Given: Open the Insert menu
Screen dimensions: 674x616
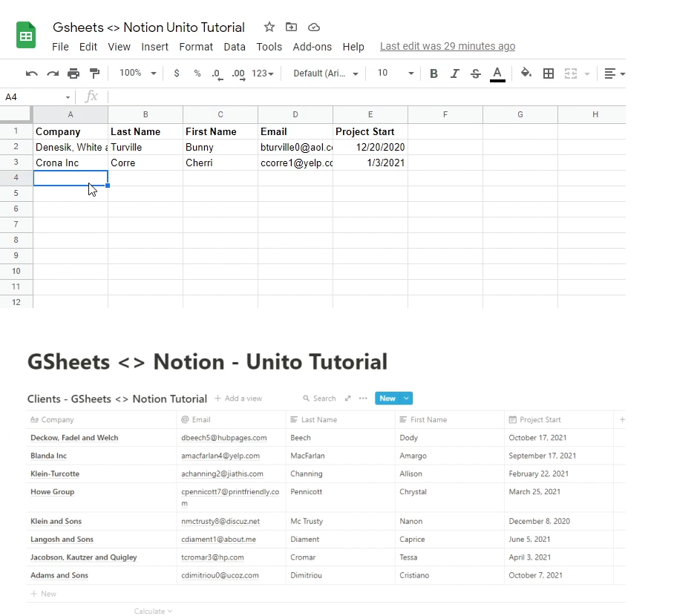Looking at the screenshot, I should tap(154, 47).
